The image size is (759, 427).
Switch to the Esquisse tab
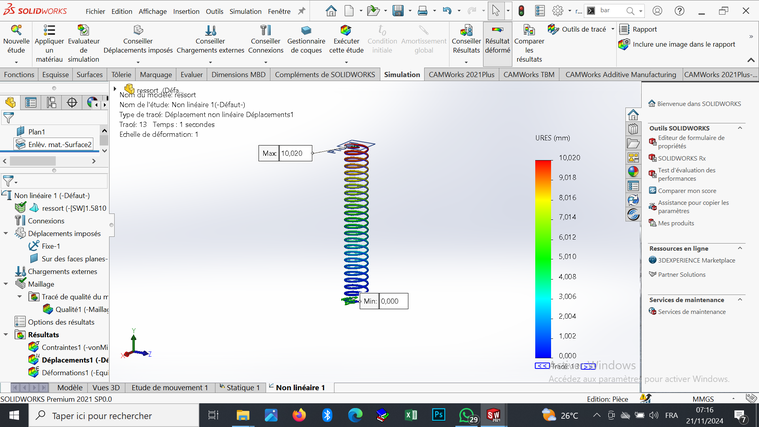pyautogui.click(x=55, y=74)
